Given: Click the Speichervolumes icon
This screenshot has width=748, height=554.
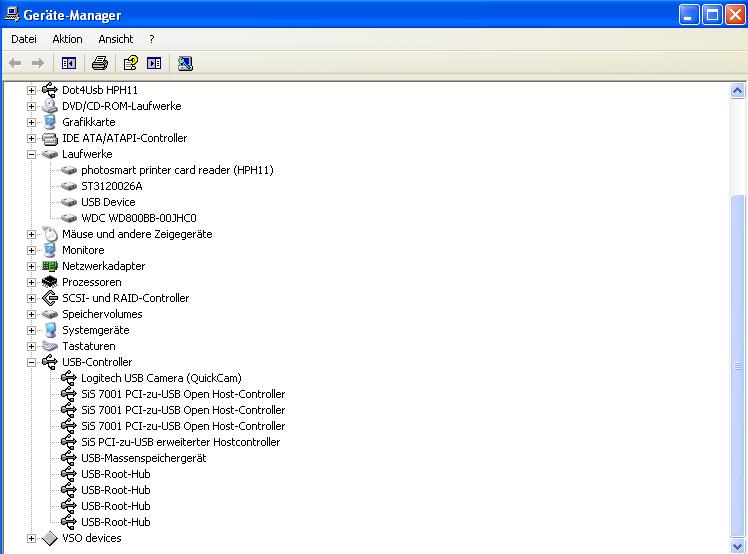Looking at the screenshot, I should pyautogui.click(x=50, y=314).
